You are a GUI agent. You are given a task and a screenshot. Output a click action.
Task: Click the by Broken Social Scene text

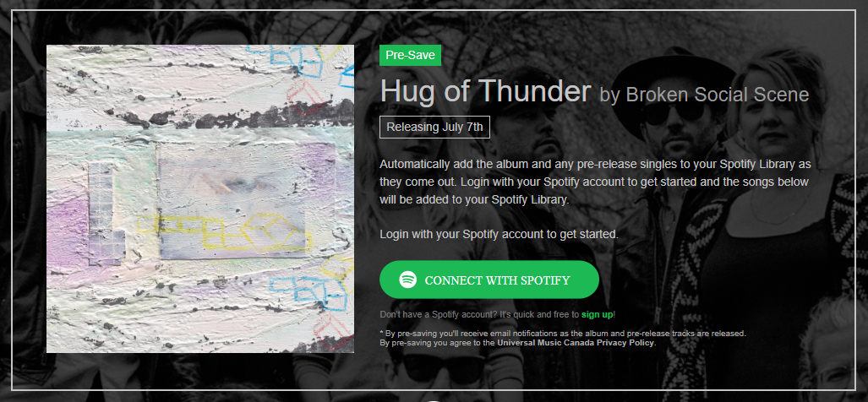pos(704,95)
